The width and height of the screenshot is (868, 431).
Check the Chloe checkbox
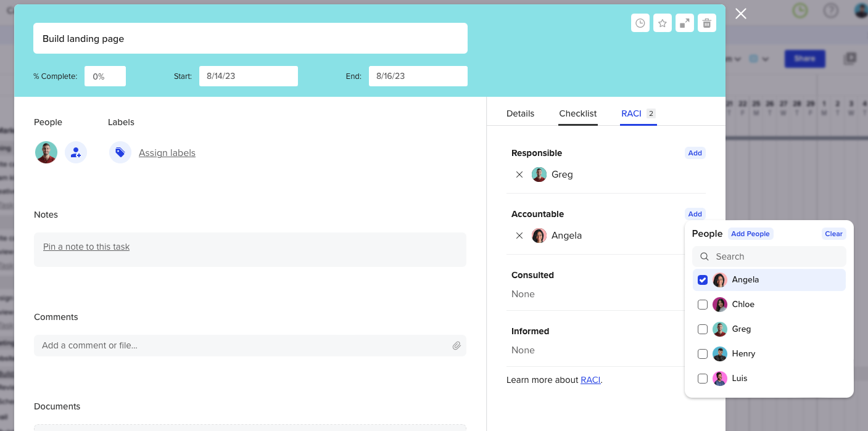click(703, 305)
